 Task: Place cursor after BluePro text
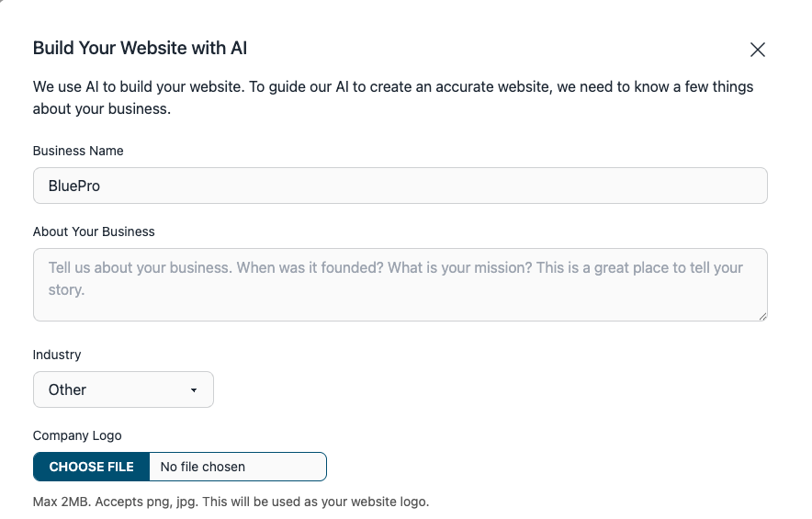(101, 186)
